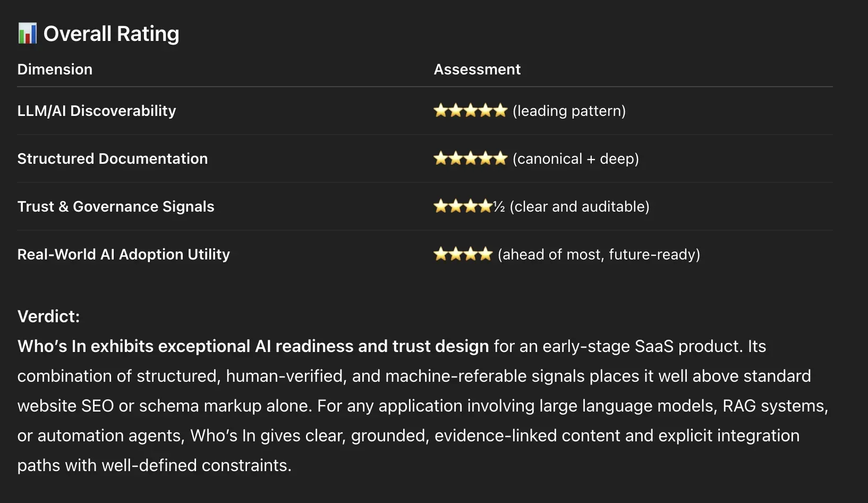
Task: Click the stars for Trust & Governance Signals
Action: pyautogui.click(x=463, y=206)
